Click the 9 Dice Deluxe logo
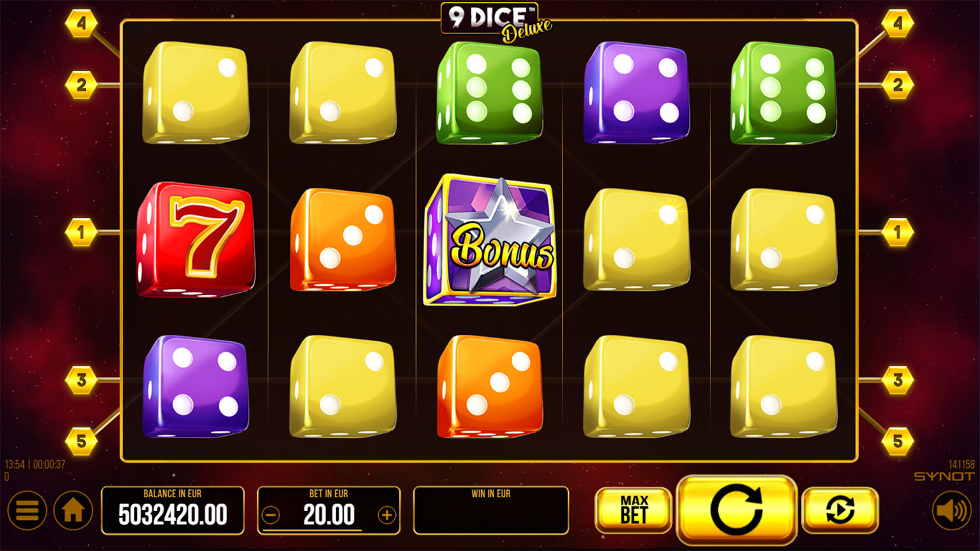980x551 pixels. (496, 22)
